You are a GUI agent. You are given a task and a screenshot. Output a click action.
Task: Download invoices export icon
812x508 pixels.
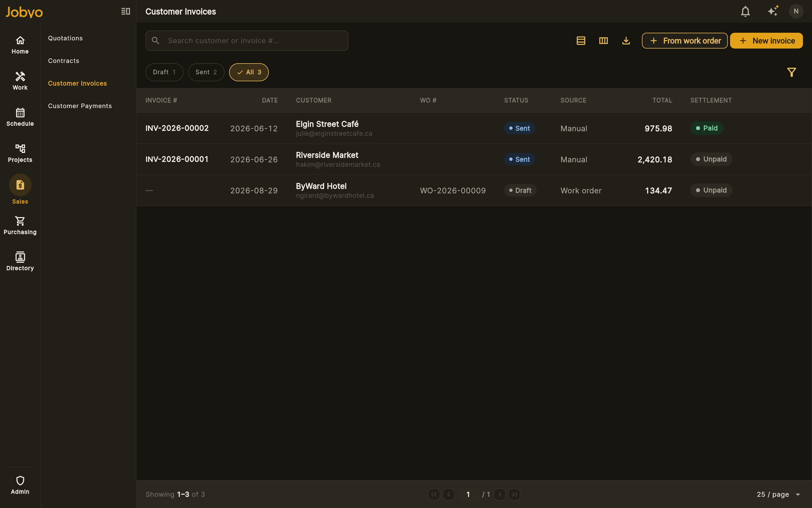pos(626,41)
